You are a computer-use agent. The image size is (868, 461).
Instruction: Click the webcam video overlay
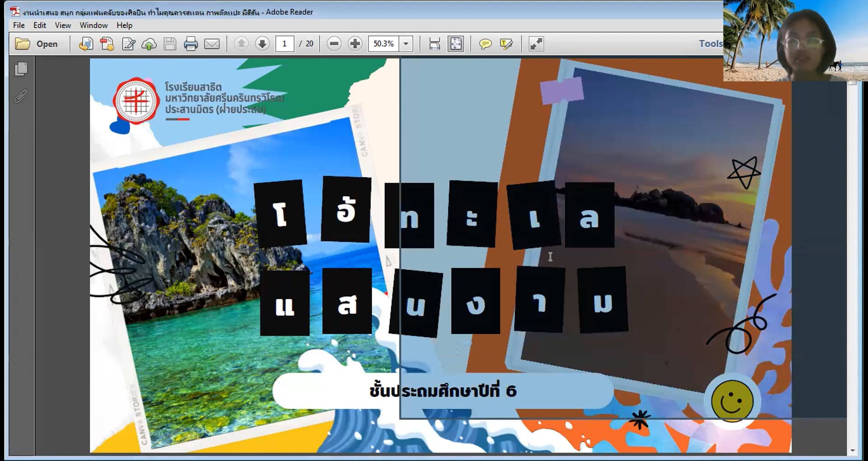[x=796, y=41]
